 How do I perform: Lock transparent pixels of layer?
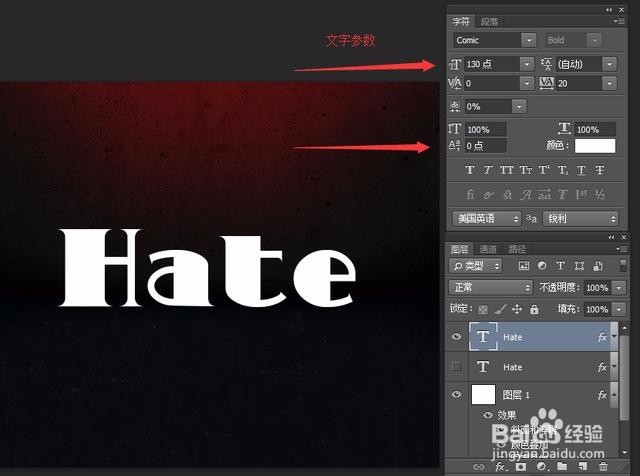(x=483, y=309)
